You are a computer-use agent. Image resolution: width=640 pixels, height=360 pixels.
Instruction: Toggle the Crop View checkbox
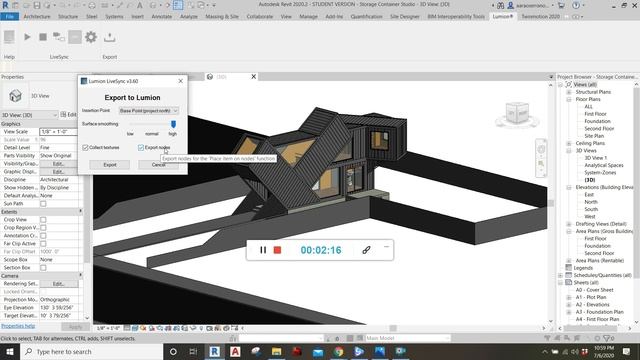coord(43,220)
